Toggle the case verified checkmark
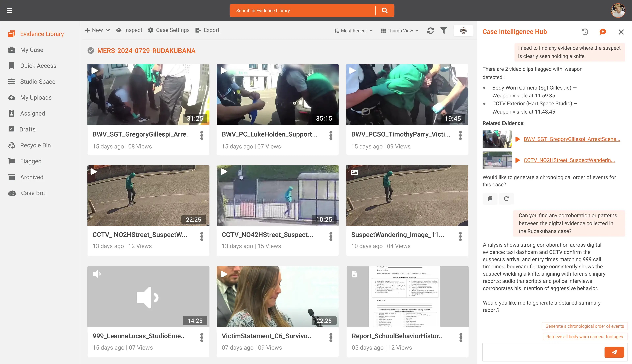632x364 pixels. (91, 51)
